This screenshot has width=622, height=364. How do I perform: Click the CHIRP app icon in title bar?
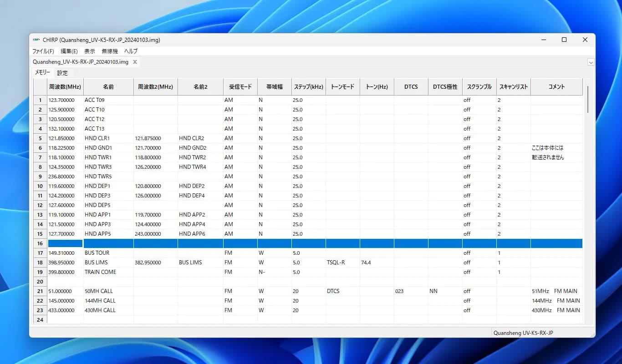[36, 40]
